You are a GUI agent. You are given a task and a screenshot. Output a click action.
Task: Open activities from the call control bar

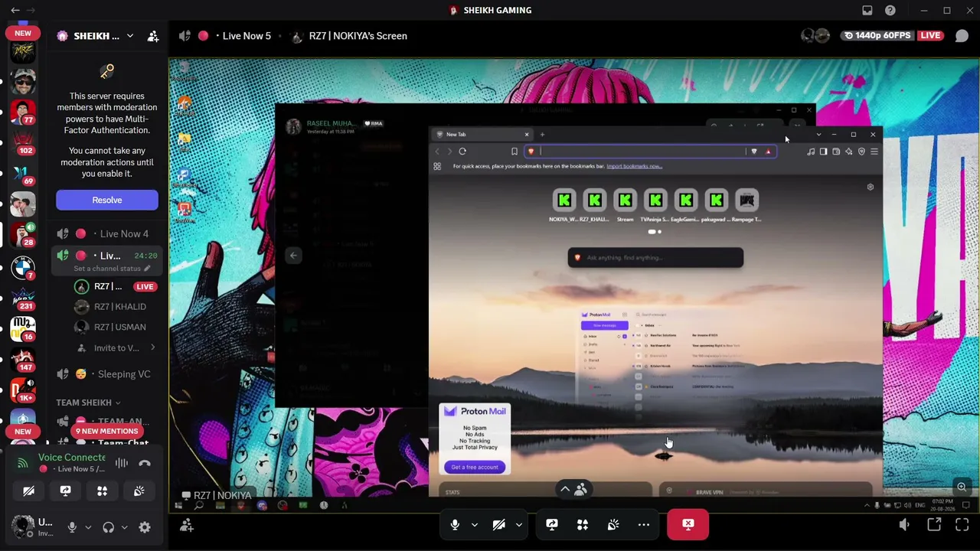tap(583, 524)
